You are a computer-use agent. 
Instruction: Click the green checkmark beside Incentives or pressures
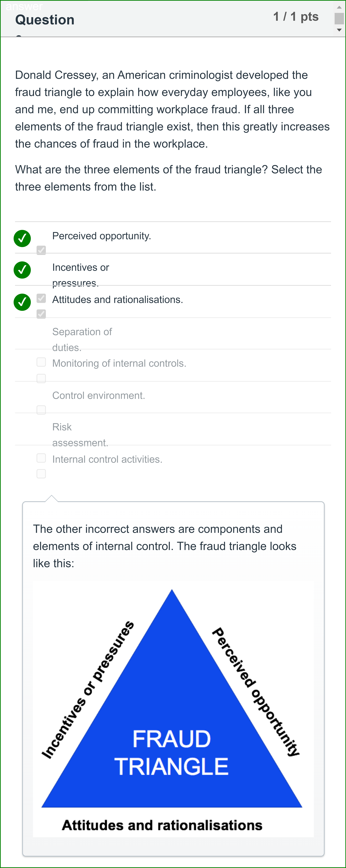click(22, 270)
